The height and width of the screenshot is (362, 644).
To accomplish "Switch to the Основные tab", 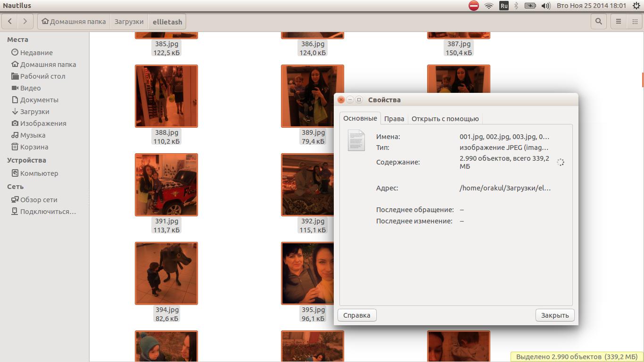I will click(x=360, y=118).
